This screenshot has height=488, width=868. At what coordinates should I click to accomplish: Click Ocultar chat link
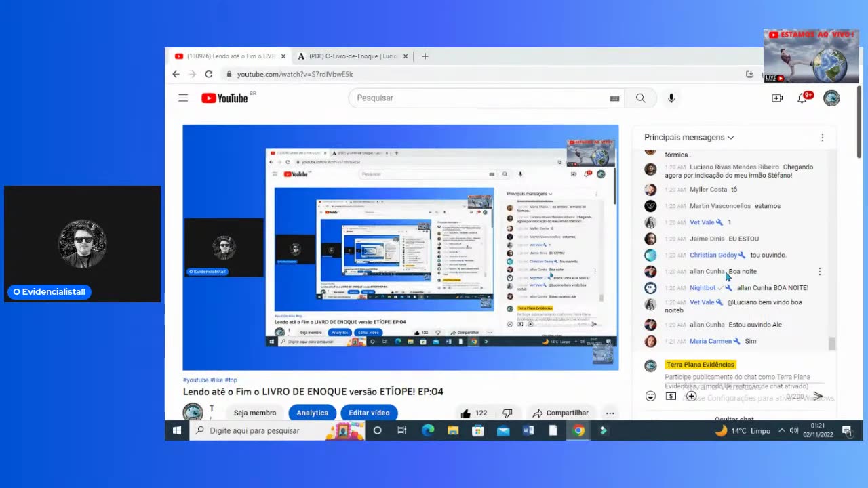(734, 418)
